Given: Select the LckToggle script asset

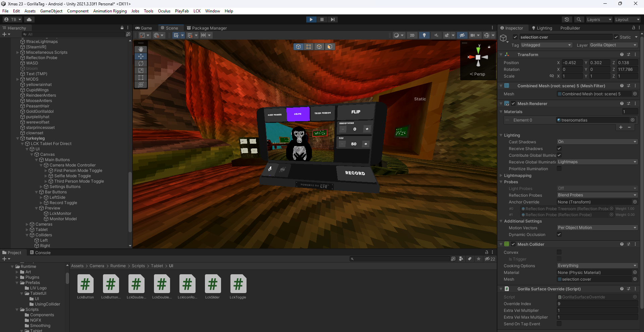Looking at the screenshot, I should [238, 286].
